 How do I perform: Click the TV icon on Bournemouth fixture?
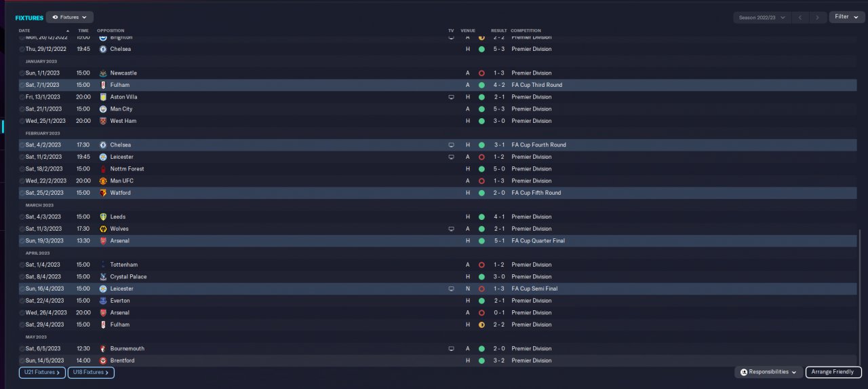(451, 348)
